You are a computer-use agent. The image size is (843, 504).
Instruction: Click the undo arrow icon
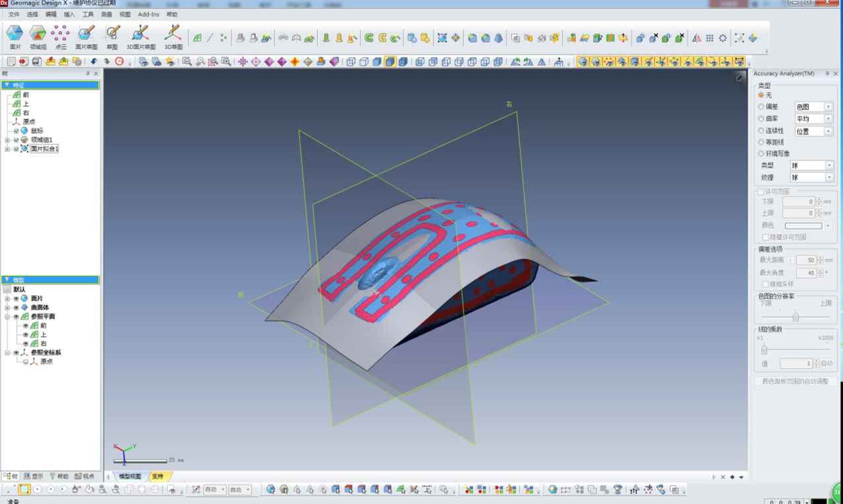(94, 62)
